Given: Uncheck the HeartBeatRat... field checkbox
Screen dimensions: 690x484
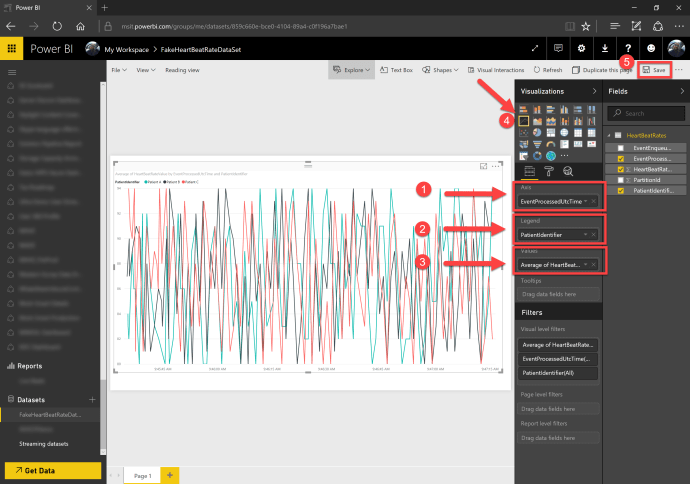Looking at the screenshot, I should (x=620, y=169).
